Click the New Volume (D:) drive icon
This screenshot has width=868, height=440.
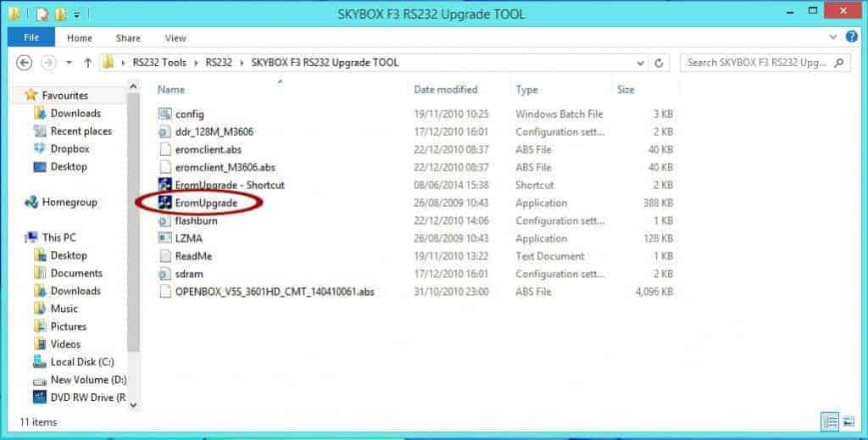(x=40, y=381)
